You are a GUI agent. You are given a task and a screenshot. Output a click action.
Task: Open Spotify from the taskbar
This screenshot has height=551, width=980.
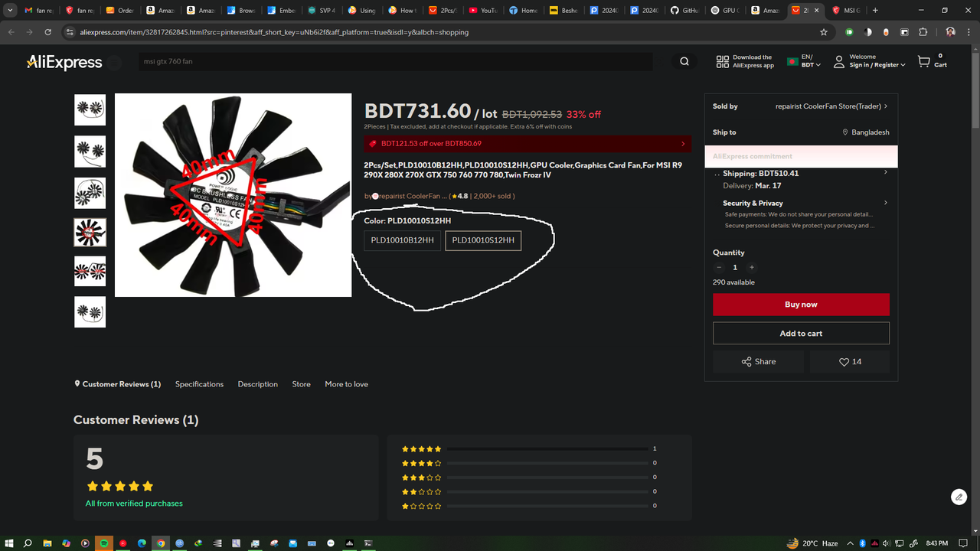click(x=104, y=543)
